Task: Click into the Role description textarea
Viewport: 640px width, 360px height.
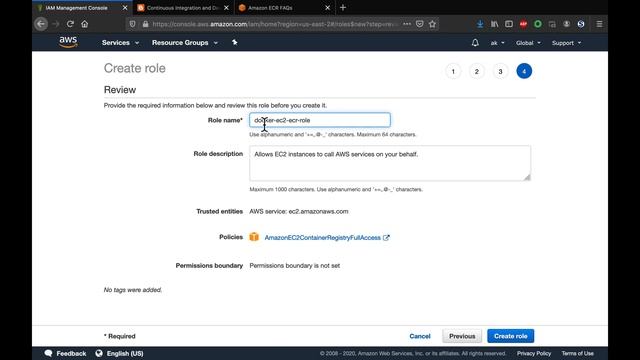Action: pos(390,163)
